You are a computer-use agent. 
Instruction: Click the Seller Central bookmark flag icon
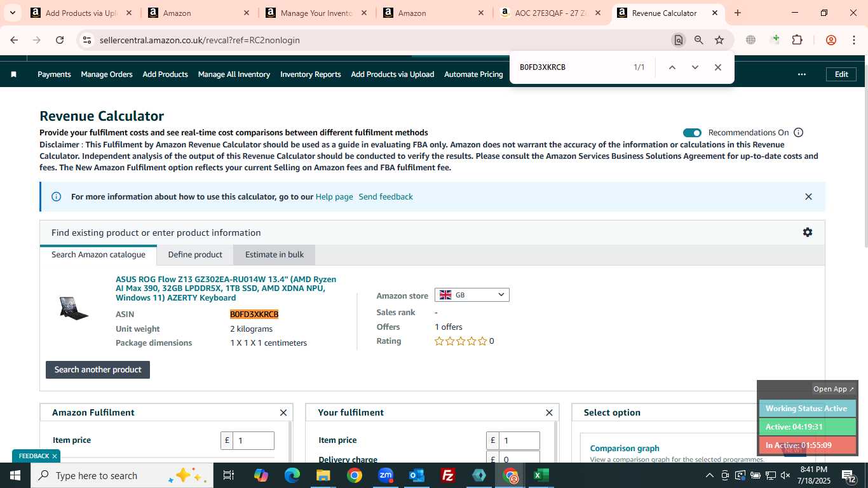point(13,74)
